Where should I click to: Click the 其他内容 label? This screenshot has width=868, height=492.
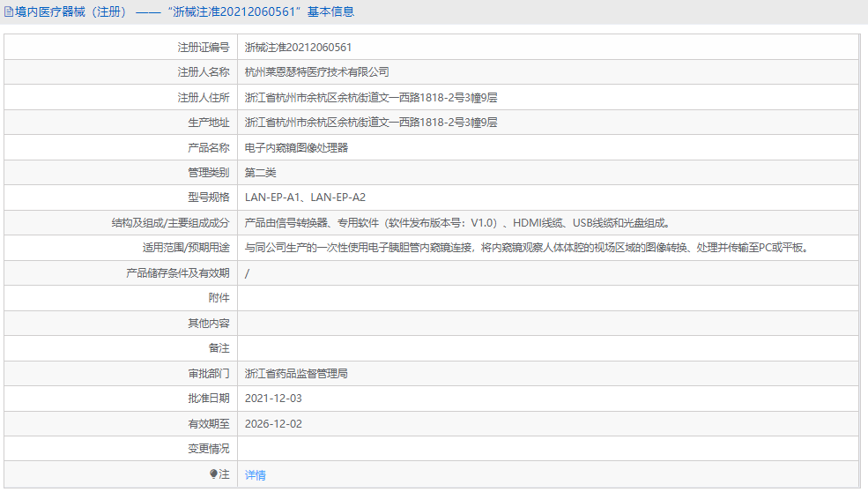click(209, 323)
